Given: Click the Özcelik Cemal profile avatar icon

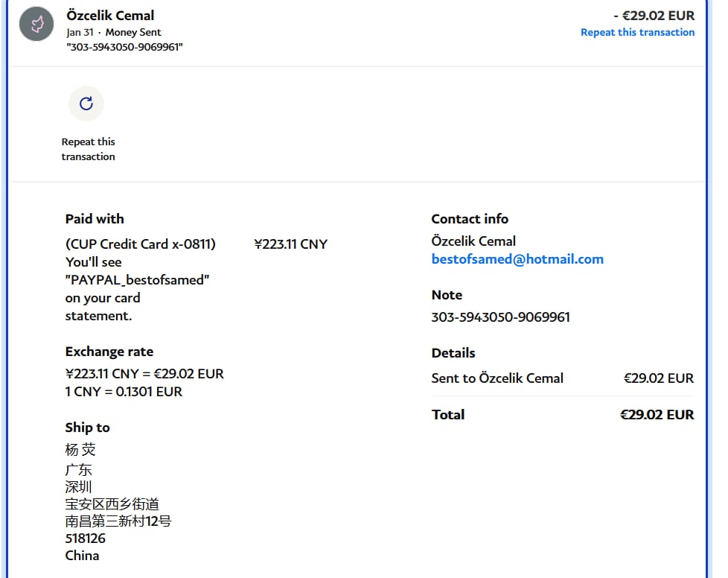Looking at the screenshot, I should (36, 24).
